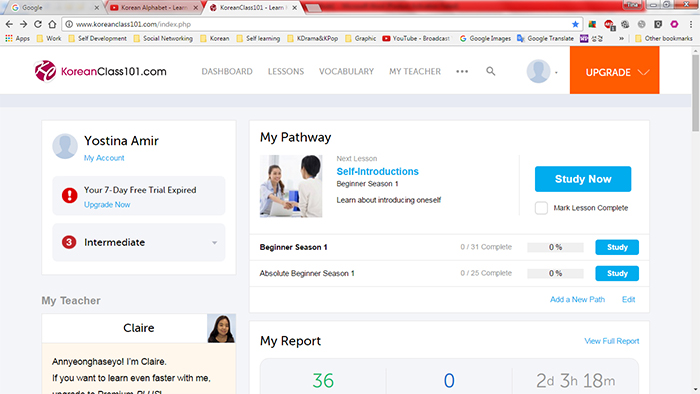Screen dimensions: 700x394
Task: Open the LESSONS navigation menu
Action: 286,71
